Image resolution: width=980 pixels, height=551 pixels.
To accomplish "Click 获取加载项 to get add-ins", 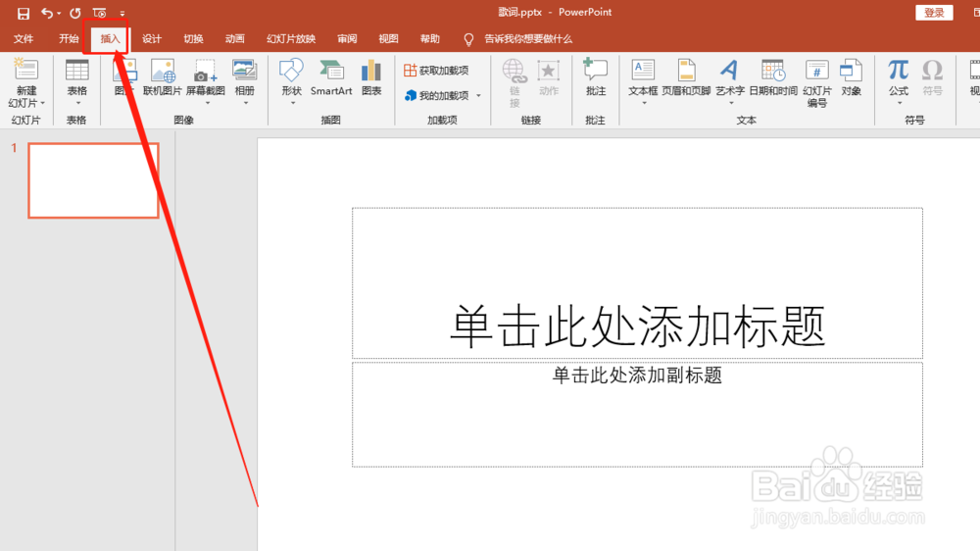I will [x=436, y=70].
